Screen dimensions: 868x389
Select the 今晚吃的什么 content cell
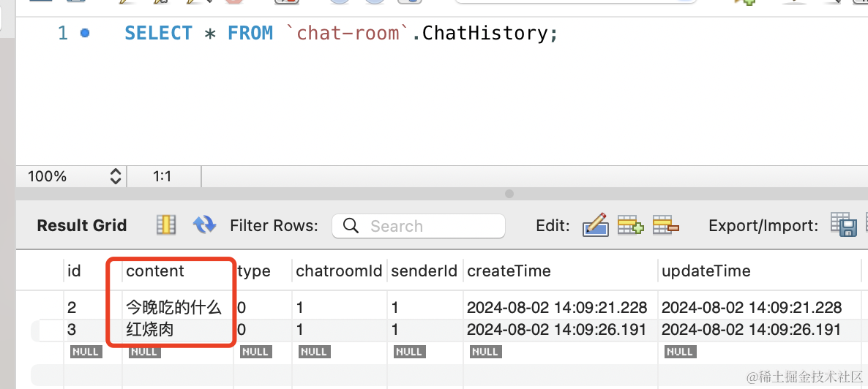(x=173, y=307)
